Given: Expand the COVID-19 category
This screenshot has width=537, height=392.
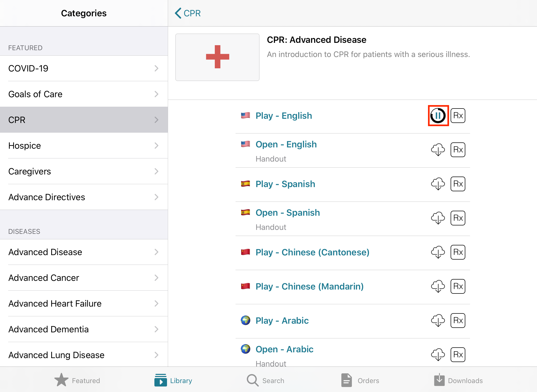Looking at the screenshot, I should click(84, 68).
